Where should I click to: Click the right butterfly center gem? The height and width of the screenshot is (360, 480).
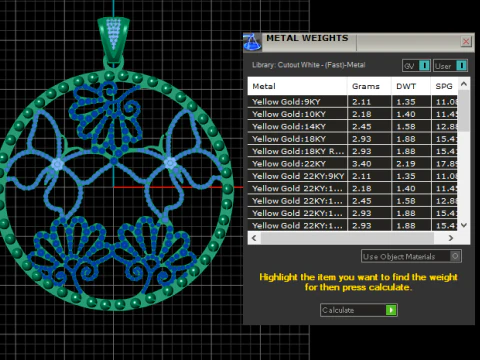coord(170,163)
